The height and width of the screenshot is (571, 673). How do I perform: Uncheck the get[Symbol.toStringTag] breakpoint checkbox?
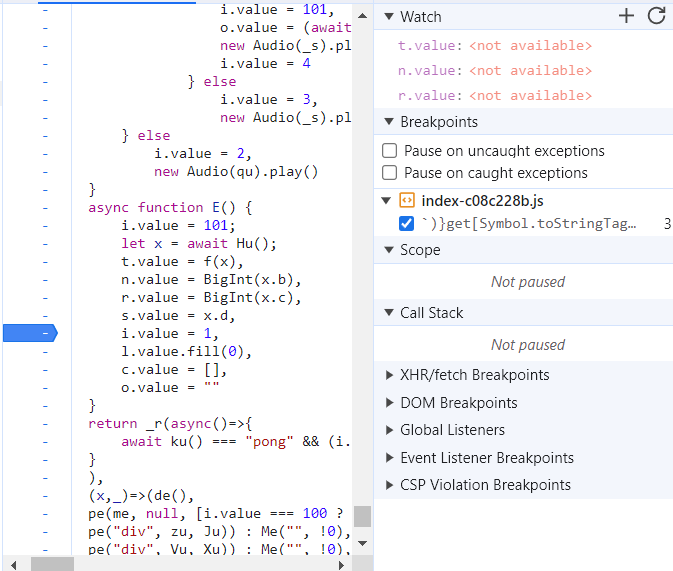click(407, 223)
